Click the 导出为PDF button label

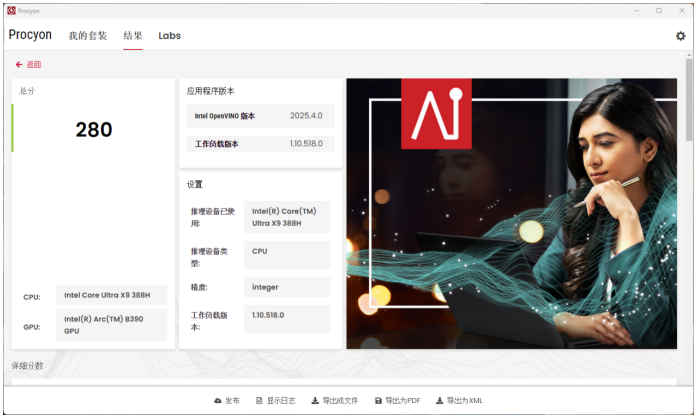pyautogui.click(x=402, y=401)
